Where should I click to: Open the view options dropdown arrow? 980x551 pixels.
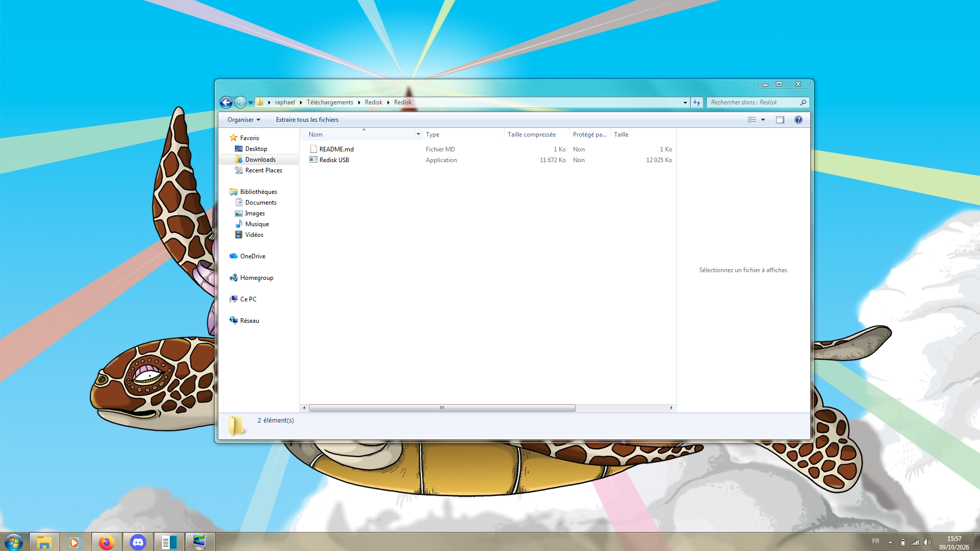tap(763, 120)
